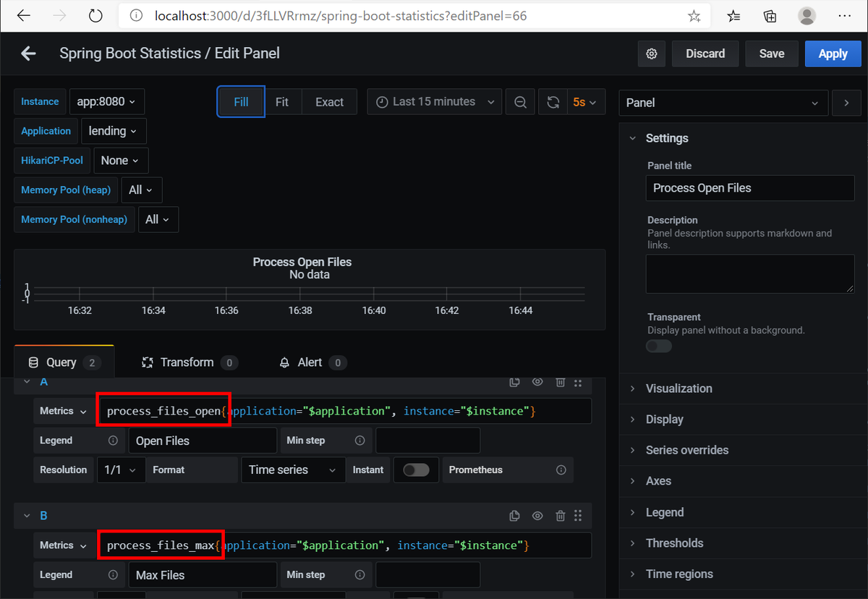Viewport: 868px width, 599px height.
Task: Show info tooltip for query B Min step
Action: pos(360,575)
